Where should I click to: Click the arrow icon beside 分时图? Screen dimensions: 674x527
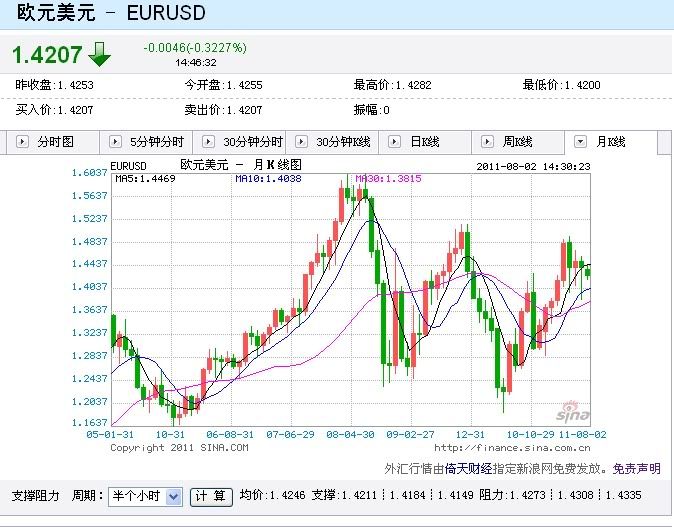pyautogui.click(x=22, y=142)
